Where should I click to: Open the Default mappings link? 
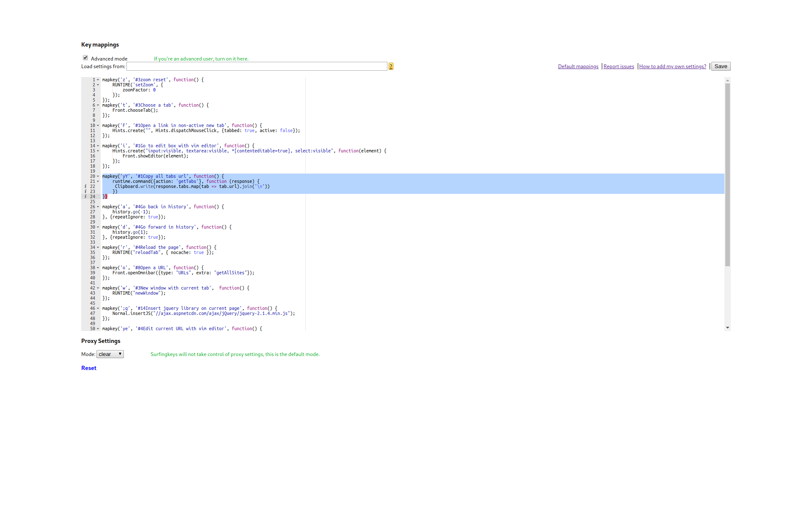[578, 66]
